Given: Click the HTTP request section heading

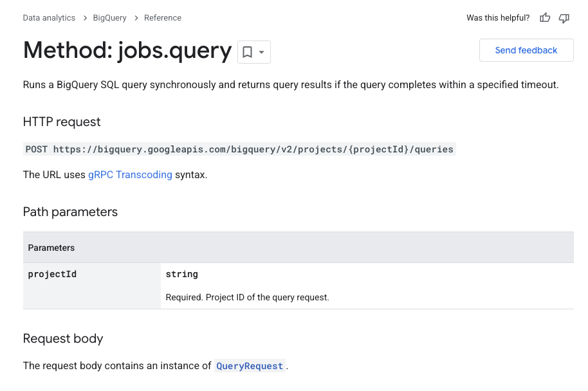Looking at the screenshot, I should click(62, 122).
